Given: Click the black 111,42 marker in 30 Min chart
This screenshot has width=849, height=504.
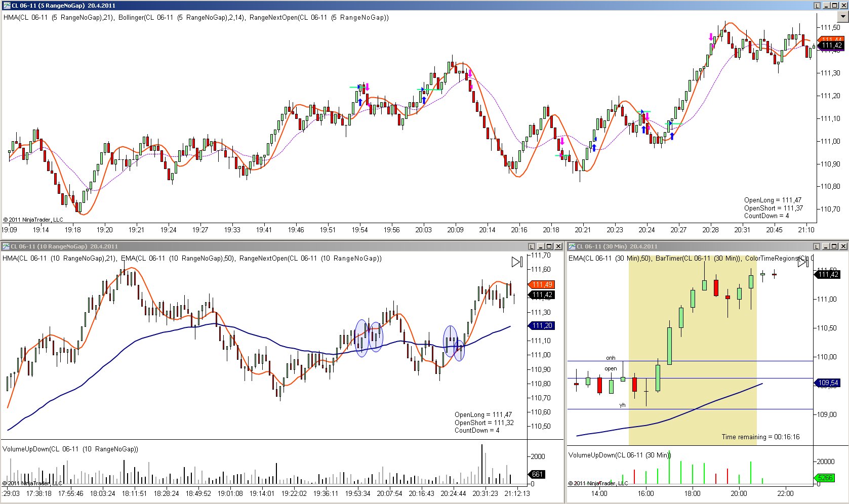Looking at the screenshot, I should point(827,274).
